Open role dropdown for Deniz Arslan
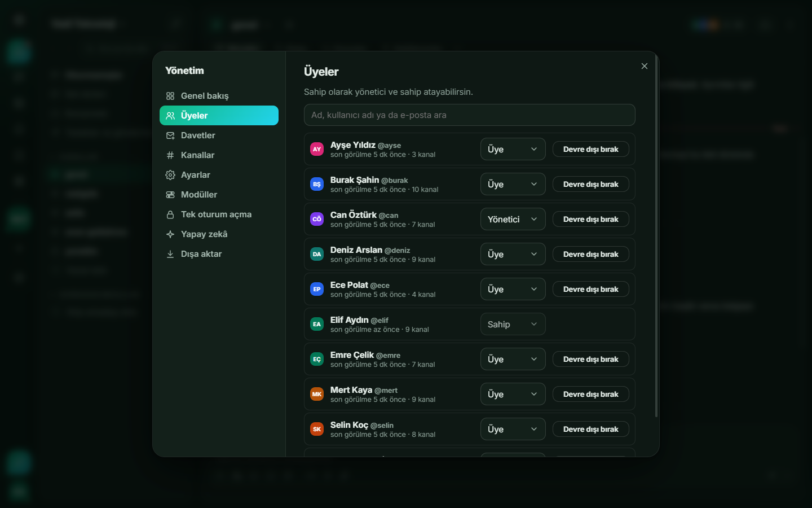The image size is (812, 508). 513,254
